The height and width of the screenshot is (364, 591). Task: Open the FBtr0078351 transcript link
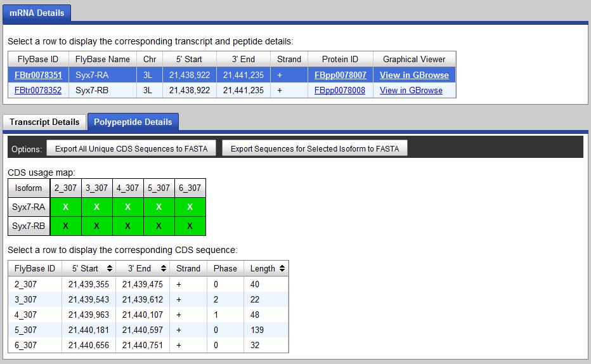click(38, 75)
